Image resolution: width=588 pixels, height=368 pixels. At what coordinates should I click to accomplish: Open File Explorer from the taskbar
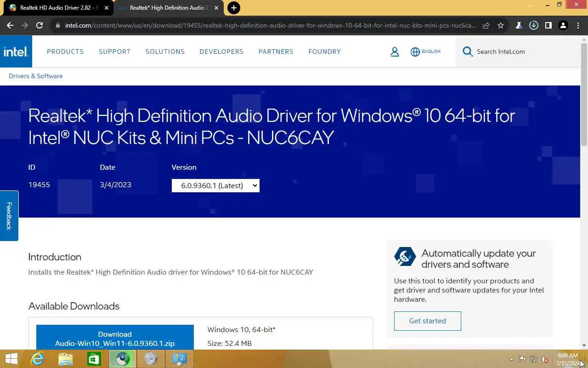pyautogui.click(x=66, y=359)
